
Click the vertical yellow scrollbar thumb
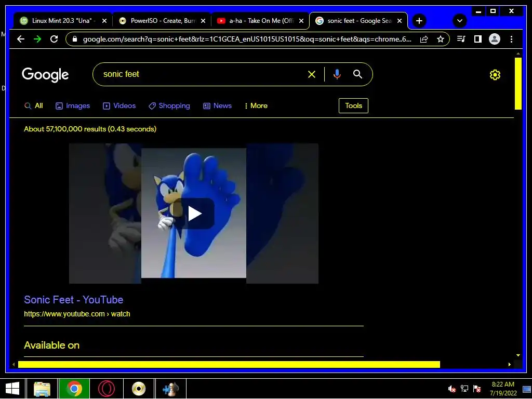tap(518, 84)
